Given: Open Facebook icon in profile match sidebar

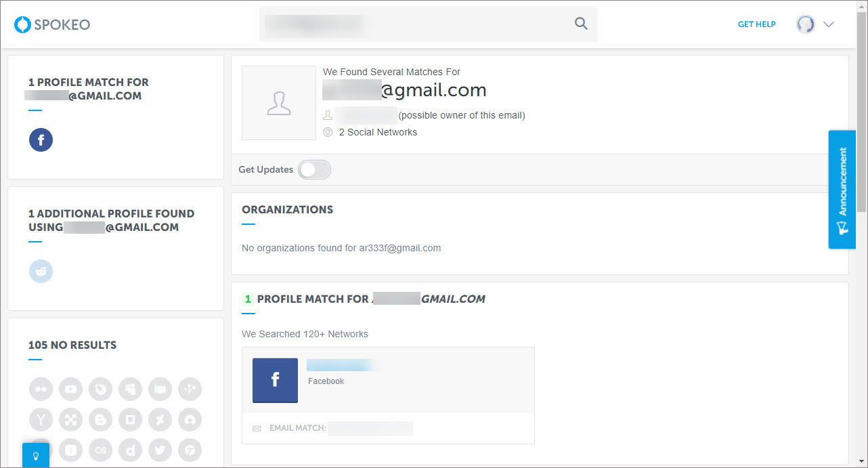Looking at the screenshot, I should [x=41, y=140].
